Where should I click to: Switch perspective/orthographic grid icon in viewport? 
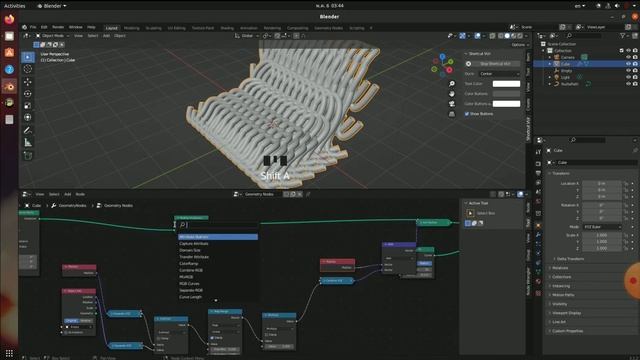[452, 114]
